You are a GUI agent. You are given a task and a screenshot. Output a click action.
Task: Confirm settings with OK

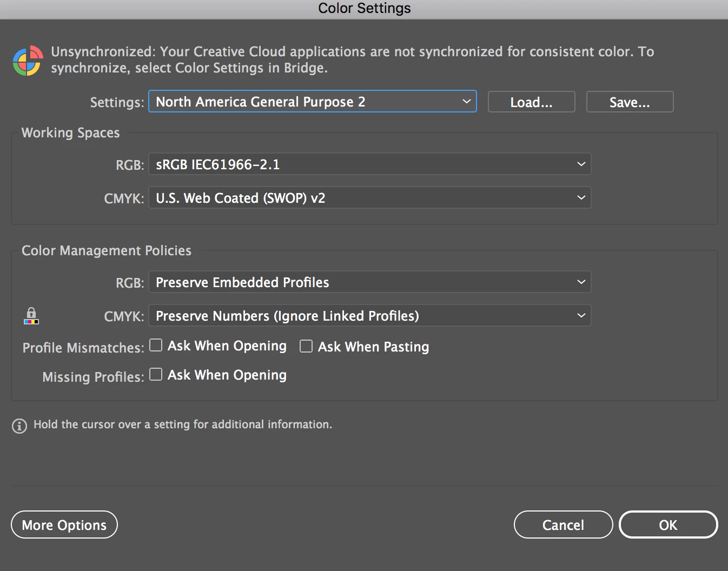point(669,524)
